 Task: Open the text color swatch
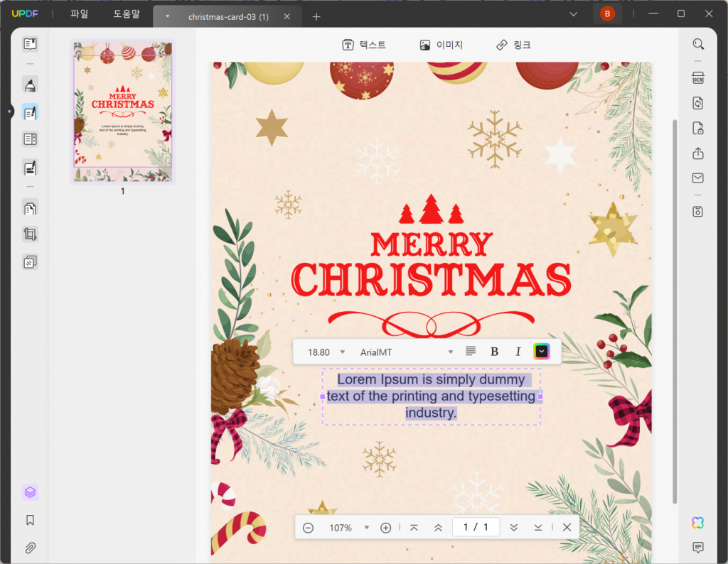(x=541, y=351)
